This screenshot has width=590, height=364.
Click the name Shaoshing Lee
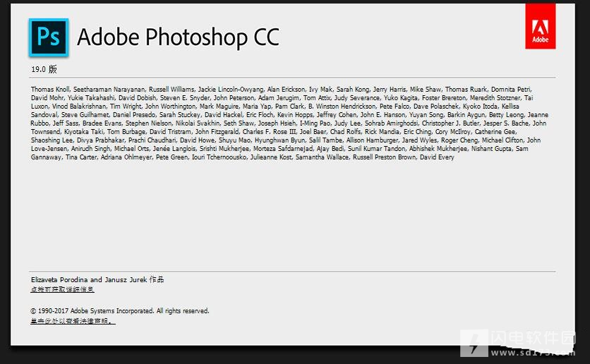tap(52, 140)
